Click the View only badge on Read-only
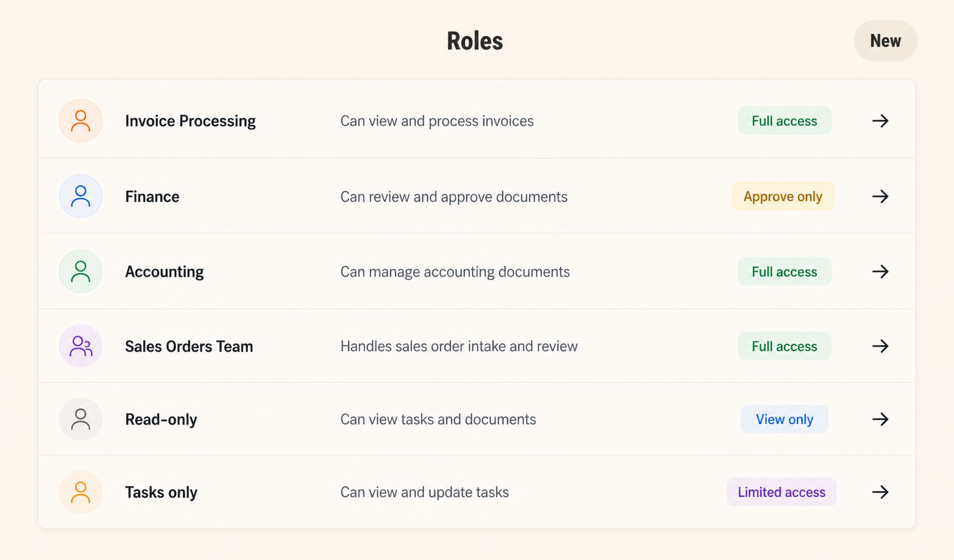Viewport: 954px width, 560px height. coord(784,419)
